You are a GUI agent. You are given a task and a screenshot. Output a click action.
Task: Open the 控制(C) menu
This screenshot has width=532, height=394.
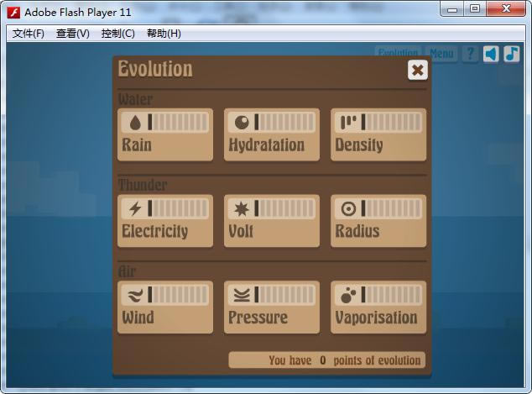[117, 34]
